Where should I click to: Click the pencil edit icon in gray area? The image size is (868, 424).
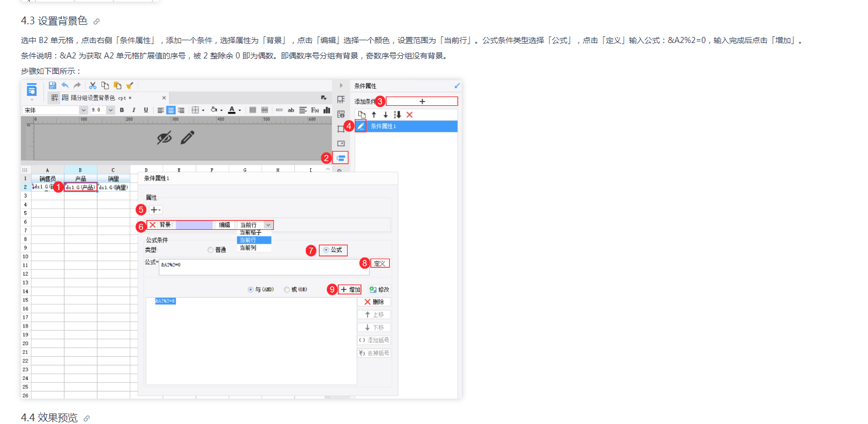(187, 137)
